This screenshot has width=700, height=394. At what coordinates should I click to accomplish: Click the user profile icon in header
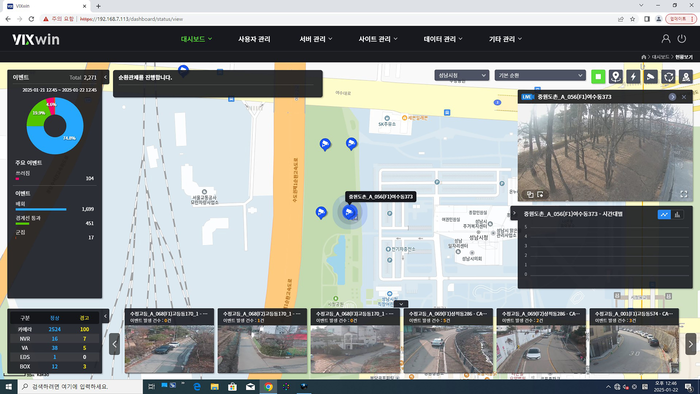pyautogui.click(x=666, y=39)
